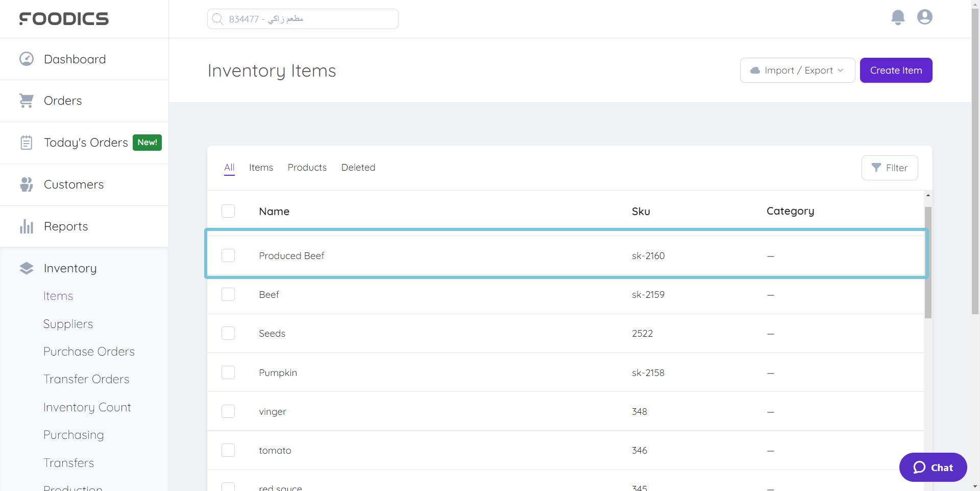Open the Purchase Orders link
Screen dimensions: 980x491
tap(89, 351)
